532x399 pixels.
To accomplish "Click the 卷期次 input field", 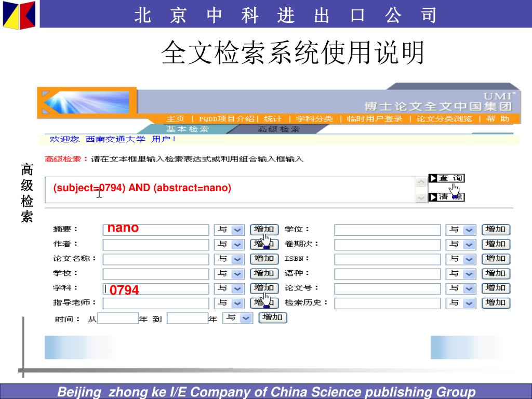I will [x=388, y=245].
